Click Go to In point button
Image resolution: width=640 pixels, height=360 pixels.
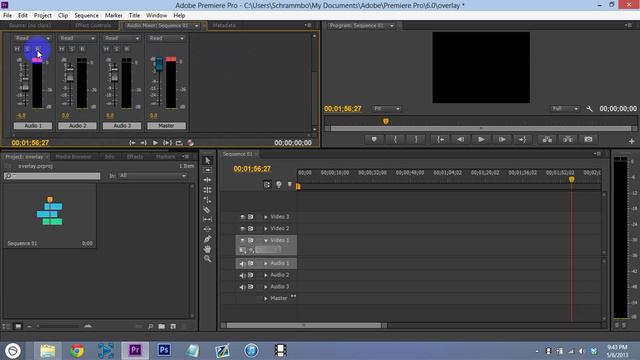coord(441,140)
